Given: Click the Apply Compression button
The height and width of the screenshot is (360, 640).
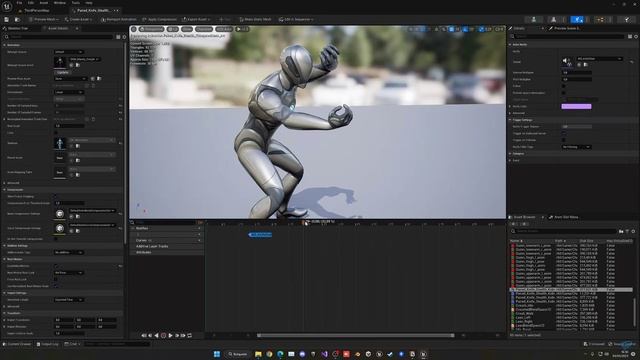Looking at the screenshot, I should click(x=159, y=19).
